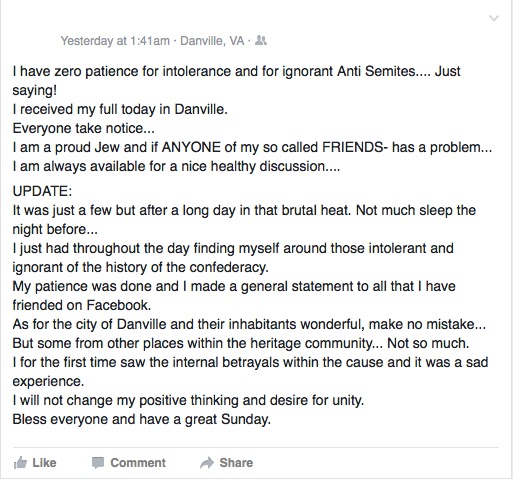513x479 pixels.
Task: Click the 'I received my full today in Danville' line
Action: click(x=120, y=109)
